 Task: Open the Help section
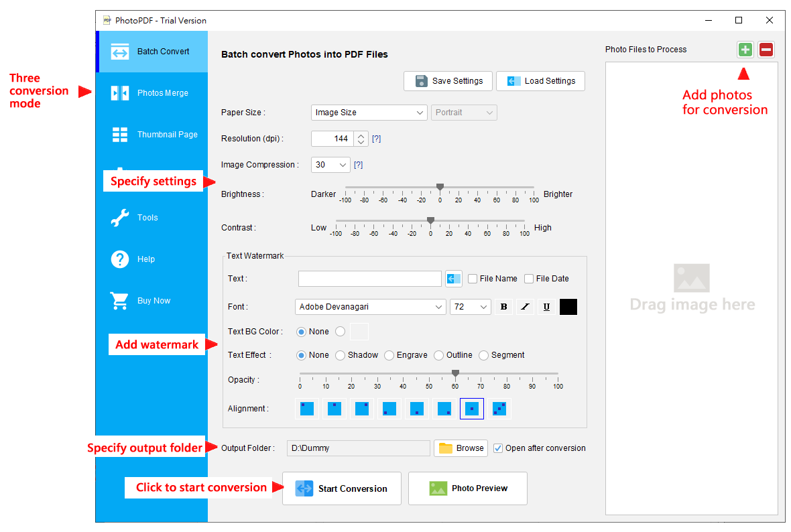[152, 259]
